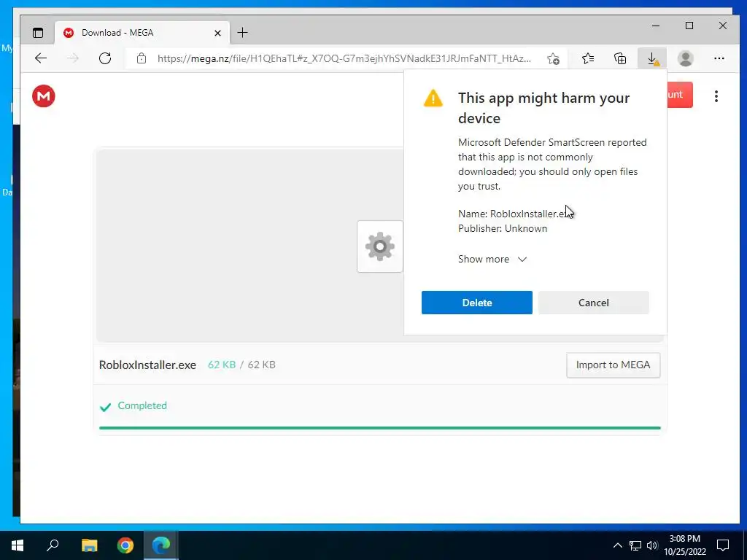The width and height of the screenshot is (747, 560).
Task: Reload the MEGA download page
Action: tap(105, 58)
